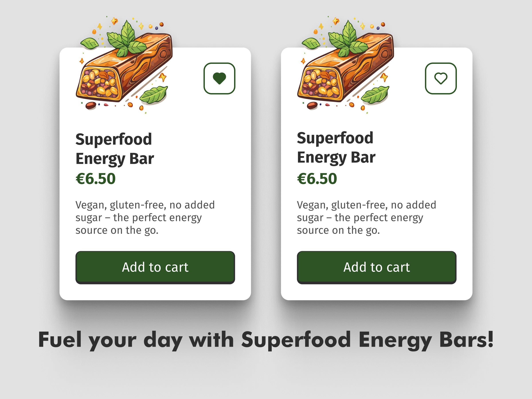532x399 pixels.
Task: Unfavorite the left card's filled heart
Action: click(219, 78)
